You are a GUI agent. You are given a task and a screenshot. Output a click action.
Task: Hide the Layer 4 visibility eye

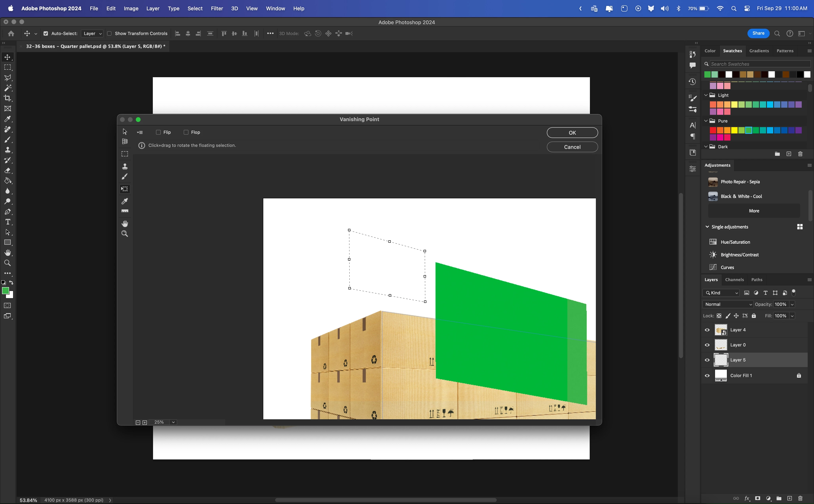[x=707, y=330]
